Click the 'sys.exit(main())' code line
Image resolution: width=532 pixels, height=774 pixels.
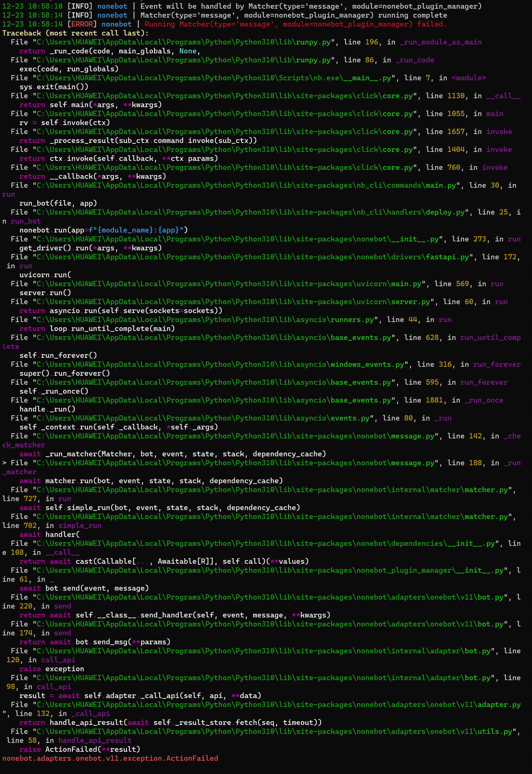[54, 87]
